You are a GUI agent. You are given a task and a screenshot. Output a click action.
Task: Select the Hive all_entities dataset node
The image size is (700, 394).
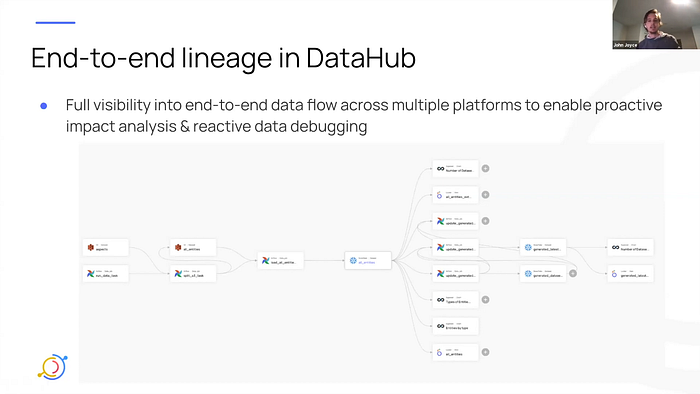point(193,247)
